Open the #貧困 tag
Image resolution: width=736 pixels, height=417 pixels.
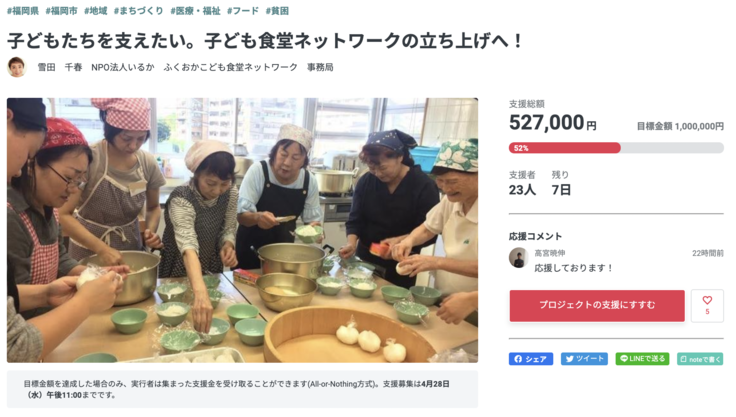pos(277,11)
